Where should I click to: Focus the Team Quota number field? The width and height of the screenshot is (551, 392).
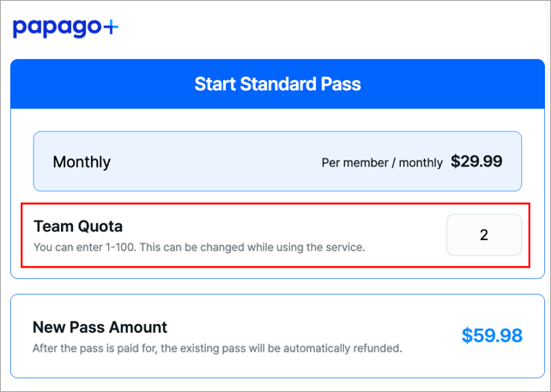point(483,235)
